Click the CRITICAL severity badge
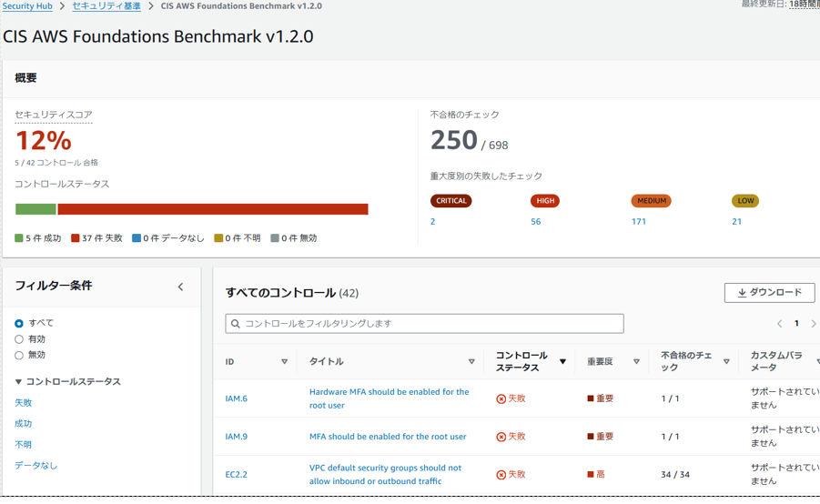The width and height of the screenshot is (820, 504). tap(450, 201)
